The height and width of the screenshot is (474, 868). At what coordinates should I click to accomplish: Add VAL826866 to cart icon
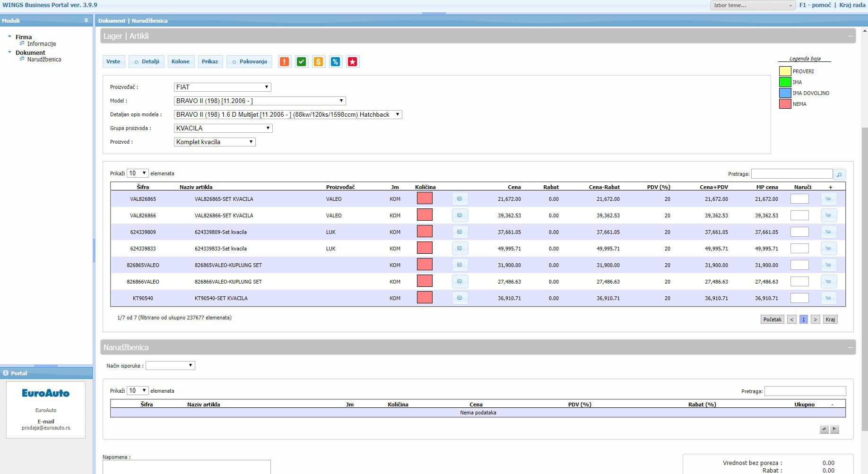click(x=829, y=215)
